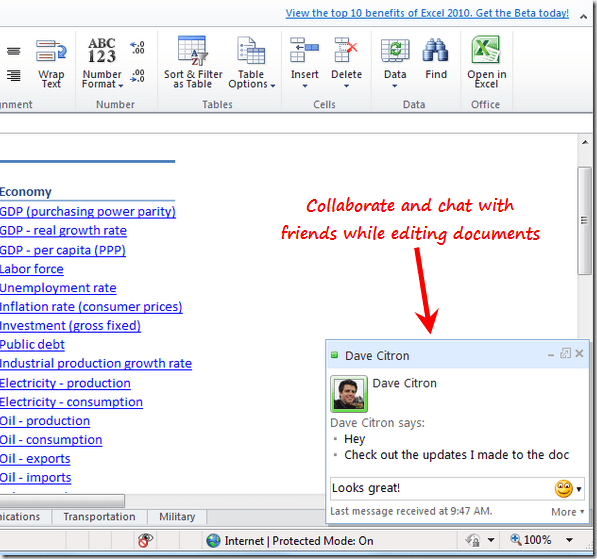
Task: Click the vertical scrollbar thumb
Action: coord(584,221)
